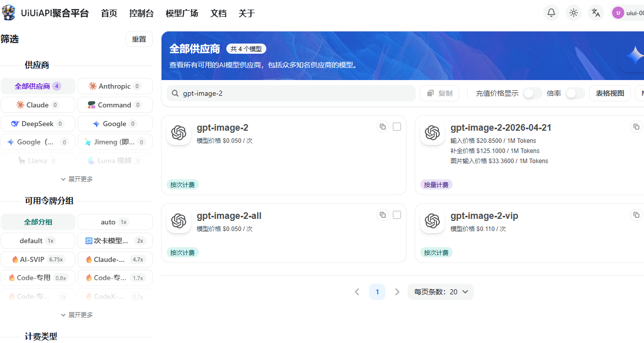Open the 模型广场 nav menu item
This screenshot has width=644, height=343.
[x=182, y=14]
